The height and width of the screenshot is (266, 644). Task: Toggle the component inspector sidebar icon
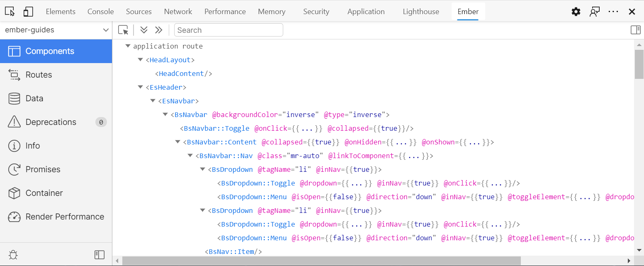pyautogui.click(x=635, y=30)
